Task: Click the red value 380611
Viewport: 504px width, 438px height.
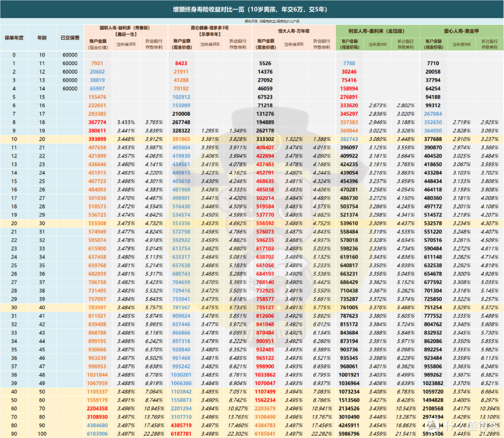Action: 98,131
